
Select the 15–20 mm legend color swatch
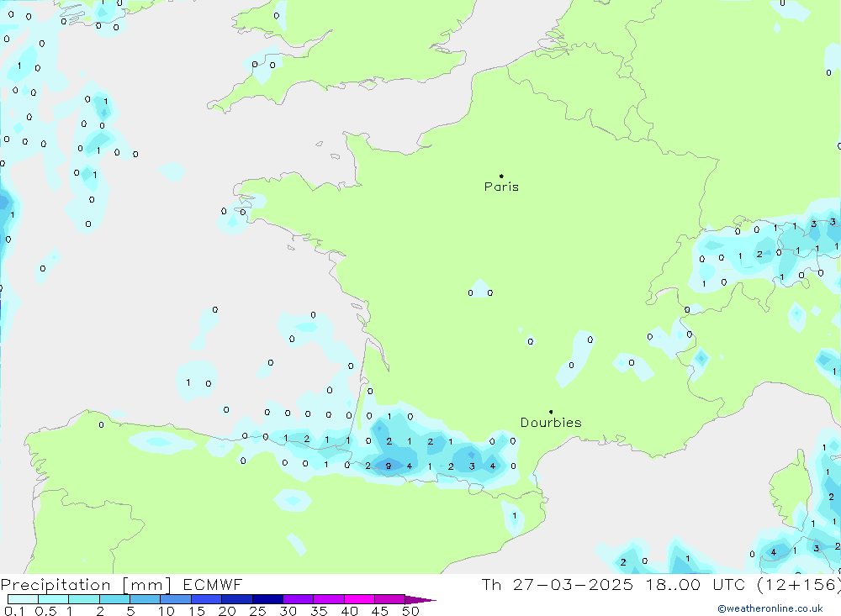[x=207, y=599]
